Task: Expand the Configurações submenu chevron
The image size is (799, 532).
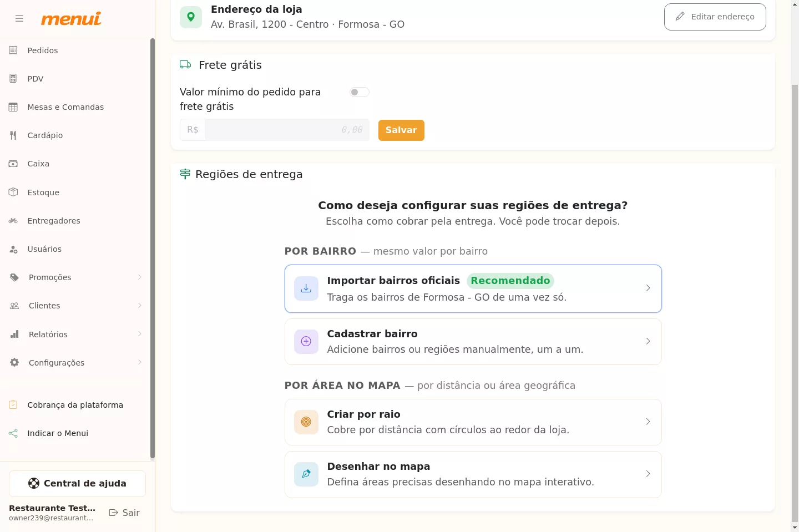Action: point(140,362)
